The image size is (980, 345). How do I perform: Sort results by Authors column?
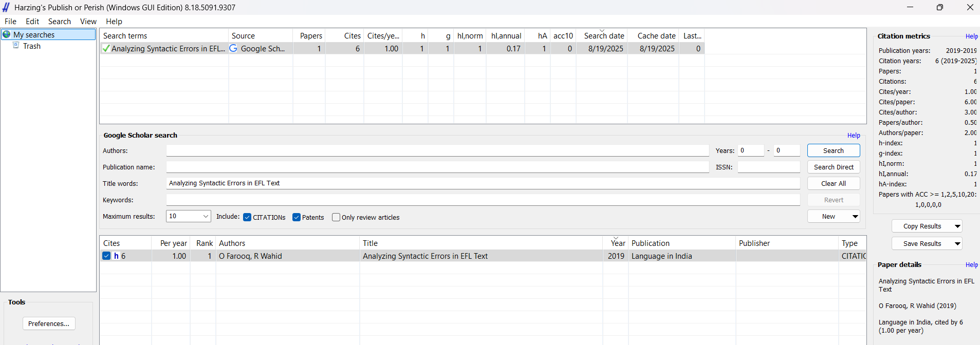coord(288,243)
